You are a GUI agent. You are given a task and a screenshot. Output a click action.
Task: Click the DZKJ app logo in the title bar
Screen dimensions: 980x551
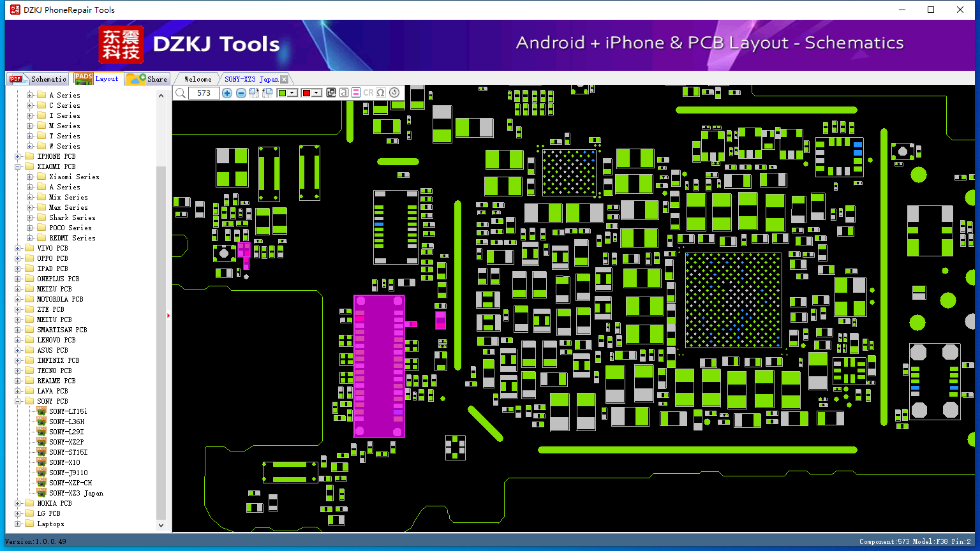[15, 10]
